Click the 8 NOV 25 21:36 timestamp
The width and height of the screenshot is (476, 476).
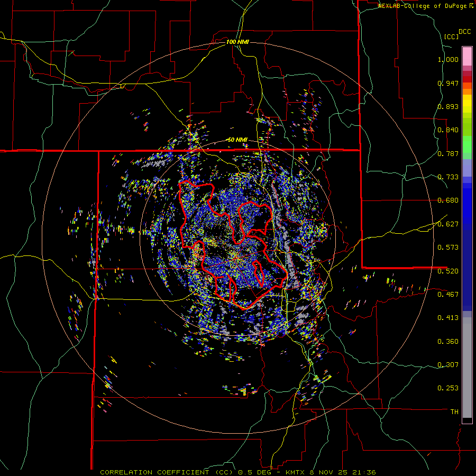click(343, 472)
